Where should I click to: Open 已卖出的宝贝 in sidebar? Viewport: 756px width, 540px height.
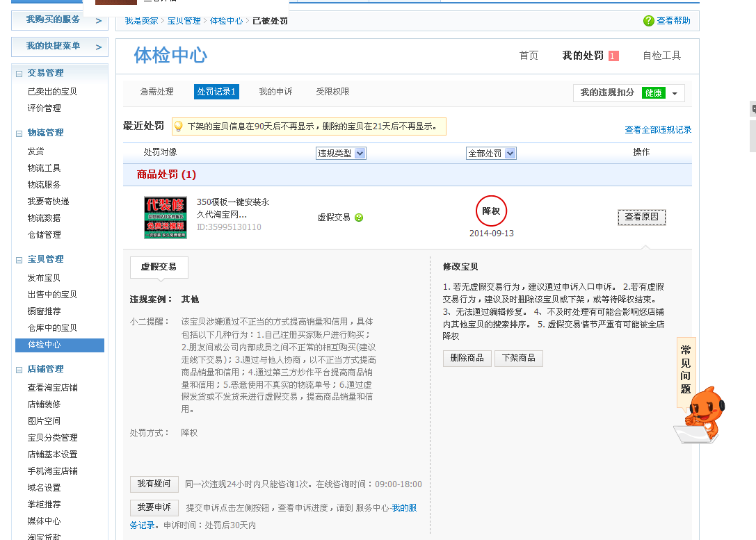pos(52,92)
